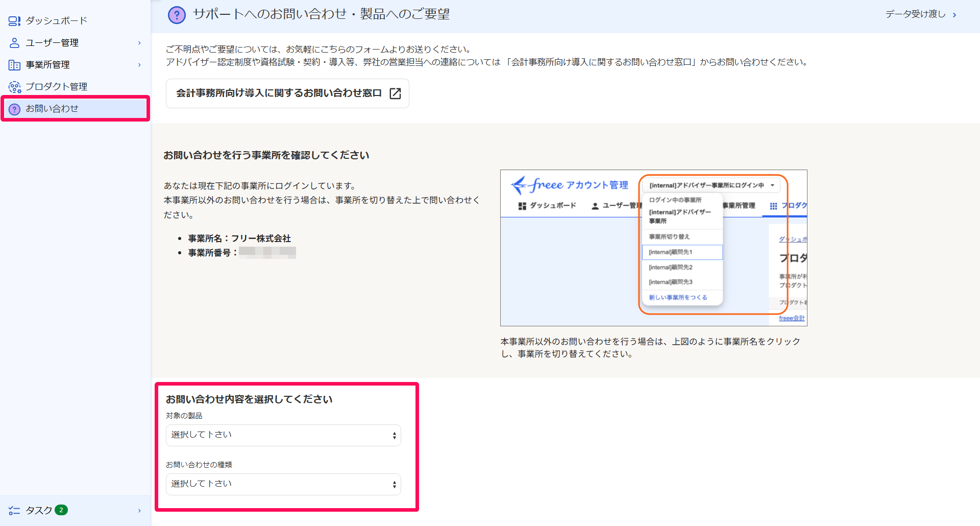Image resolution: width=980 pixels, height=526 pixels.
Task: Open 会計事務所向け導入に関するお問い合わせ窓口 button
Action: [287, 93]
